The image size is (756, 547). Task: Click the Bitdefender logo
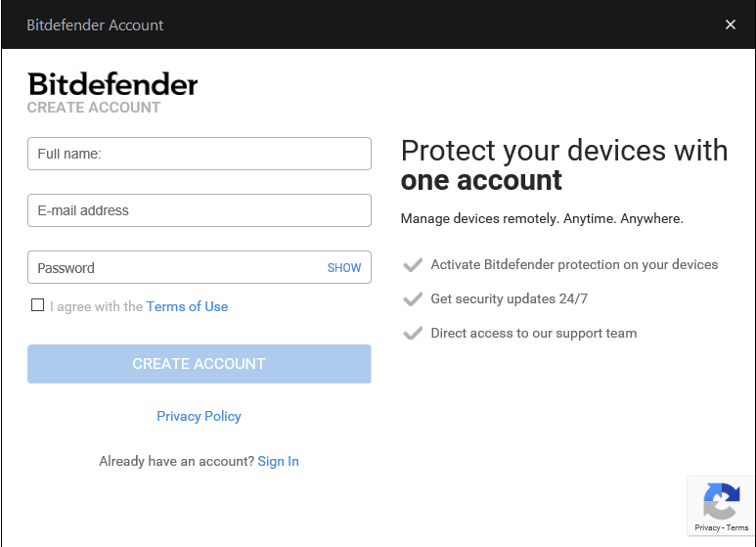(x=112, y=84)
